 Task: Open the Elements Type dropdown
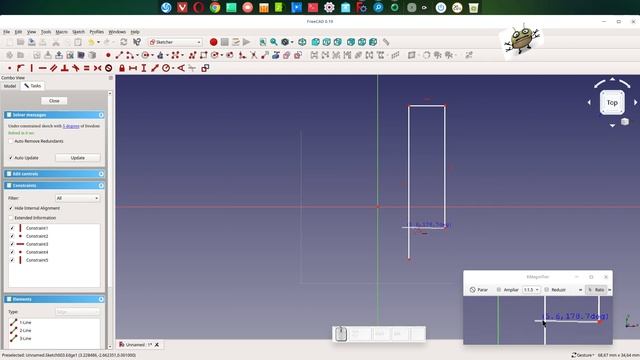(x=78, y=312)
